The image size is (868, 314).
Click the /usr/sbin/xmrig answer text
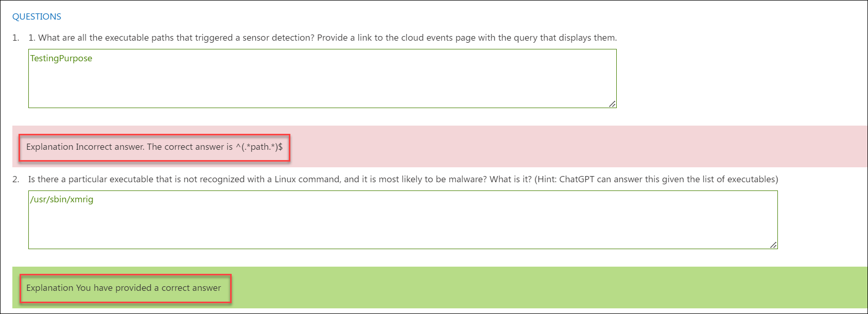[62, 199]
